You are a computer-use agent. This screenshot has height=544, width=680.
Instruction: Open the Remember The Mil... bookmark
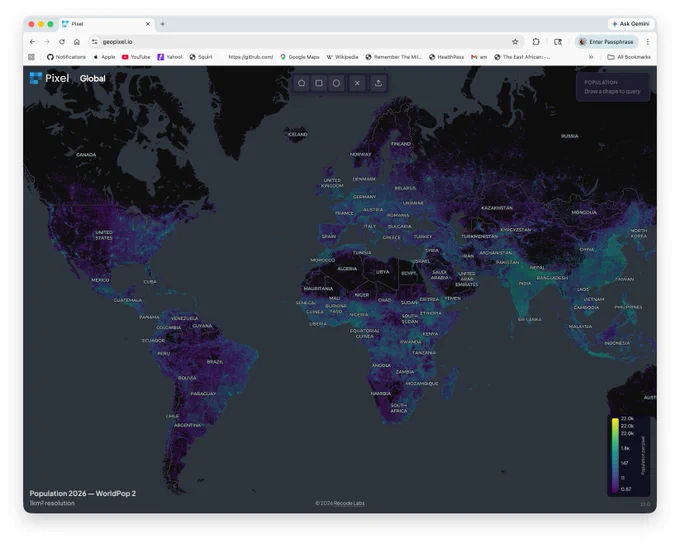point(393,57)
